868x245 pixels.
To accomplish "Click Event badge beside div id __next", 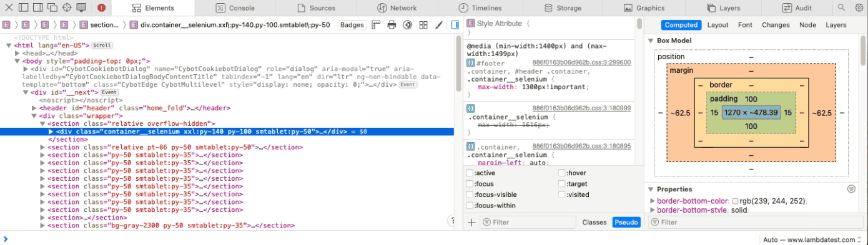I will (109, 92).
